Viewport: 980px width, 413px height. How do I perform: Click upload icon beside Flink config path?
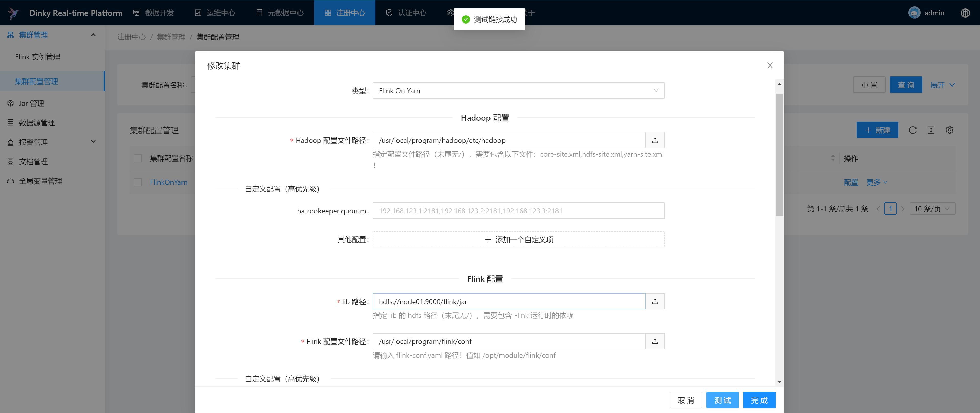point(655,341)
